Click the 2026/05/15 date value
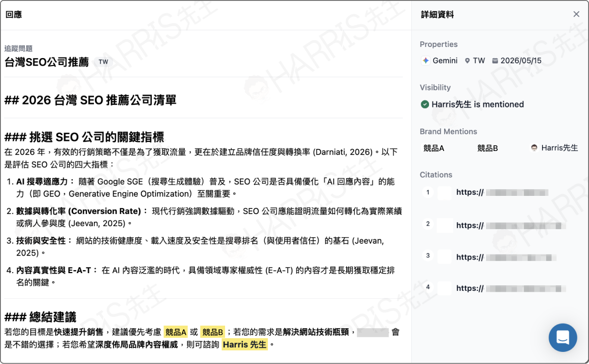Image resolution: width=589 pixels, height=364 pixels. pos(521,61)
